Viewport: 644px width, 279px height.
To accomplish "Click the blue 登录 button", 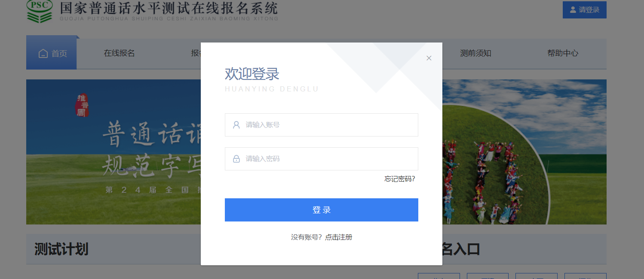I will (x=321, y=210).
